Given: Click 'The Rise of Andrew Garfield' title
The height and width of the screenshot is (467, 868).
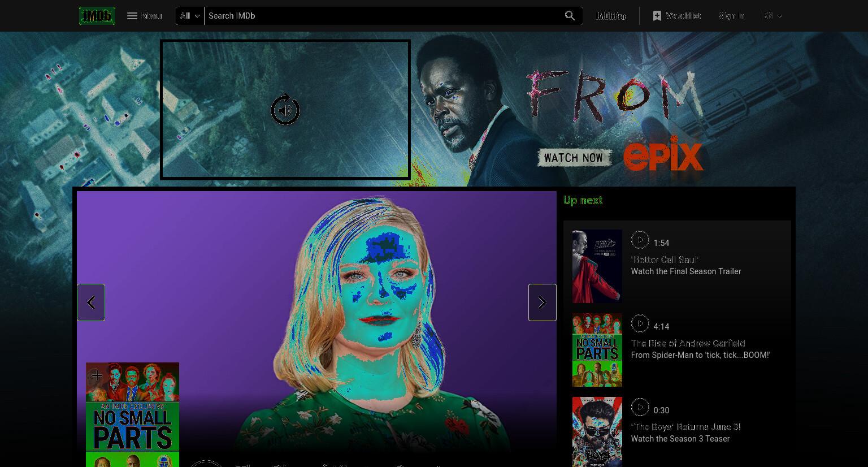Looking at the screenshot, I should 688,343.
